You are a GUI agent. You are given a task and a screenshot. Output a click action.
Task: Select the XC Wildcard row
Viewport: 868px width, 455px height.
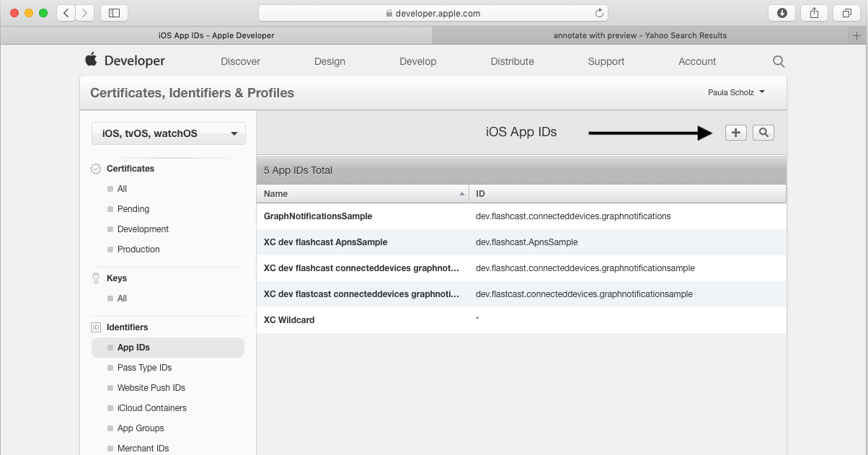[x=521, y=320]
